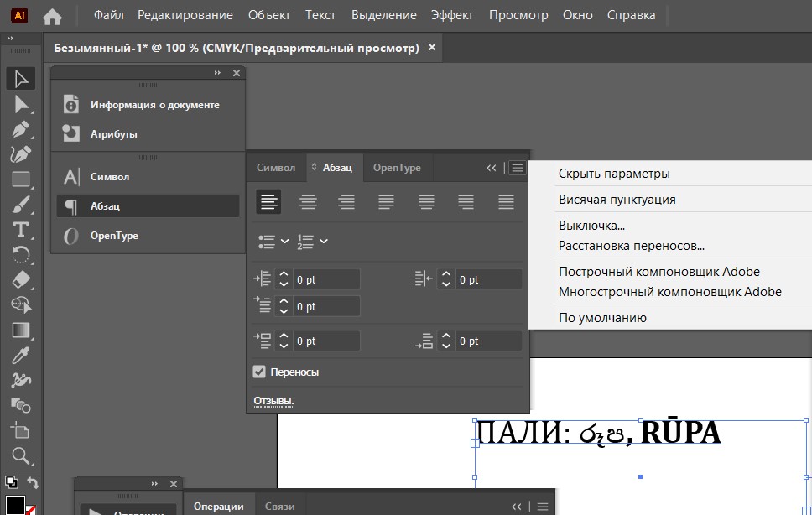Image resolution: width=812 pixels, height=515 pixels.
Task: Choose Многострочный компоновщик Adobe
Action: tap(669, 292)
